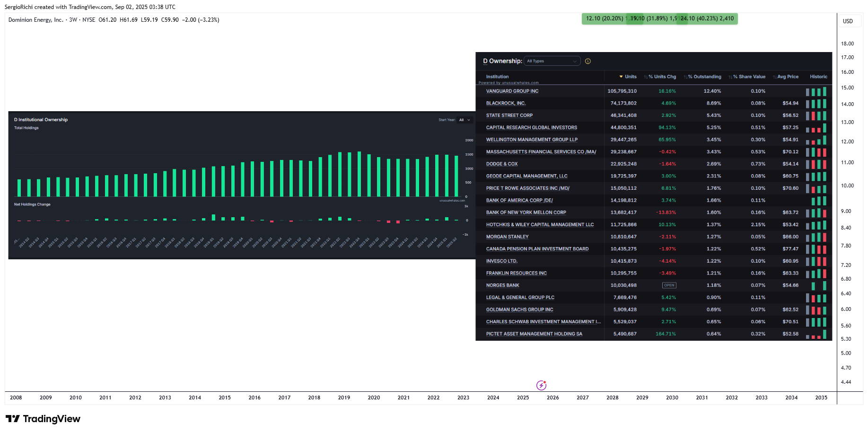This screenshot has height=433, width=868.
Task: Click the 24.10 (40.23%) 2,410 label
Action: click(x=707, y=19)
